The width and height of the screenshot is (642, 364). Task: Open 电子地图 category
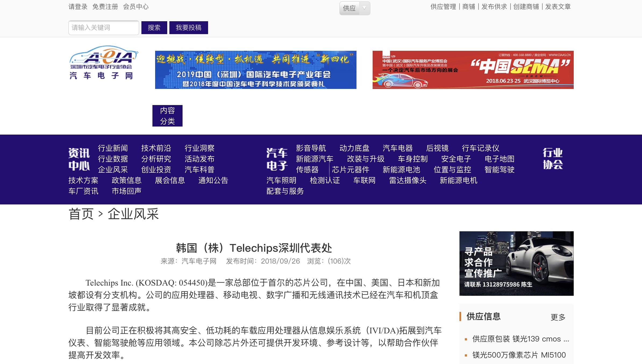[x=500, y=159]
